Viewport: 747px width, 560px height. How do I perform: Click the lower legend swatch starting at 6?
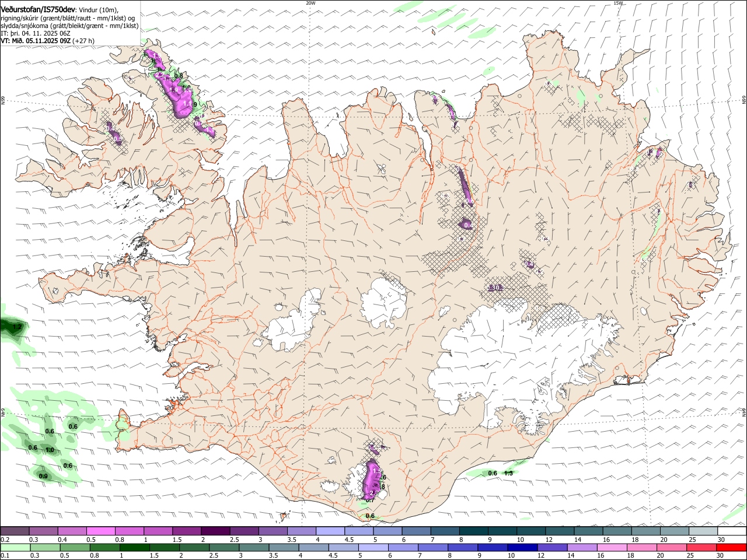402,547
